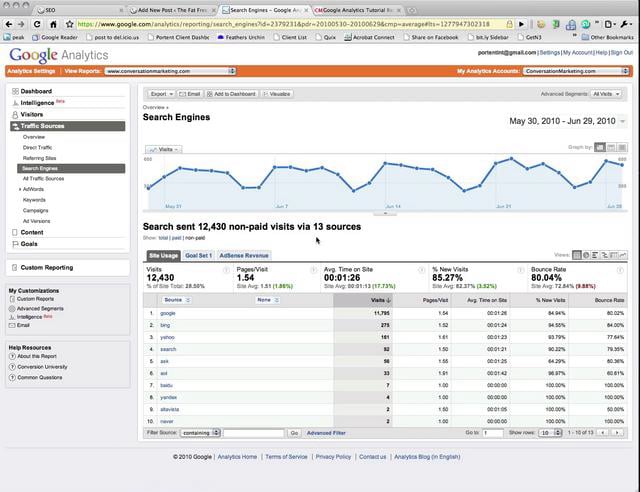640x492 pixels.
Task: Open the bing source row link
Action: [x=165, y=325]
